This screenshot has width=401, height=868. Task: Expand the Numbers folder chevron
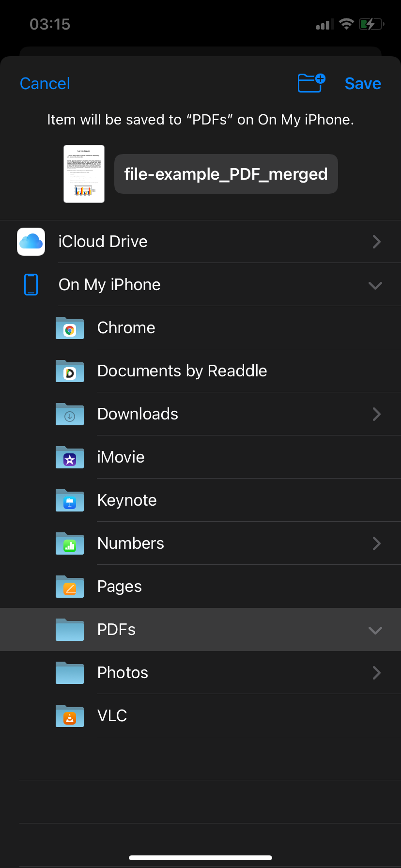click(x=376, y=543)
